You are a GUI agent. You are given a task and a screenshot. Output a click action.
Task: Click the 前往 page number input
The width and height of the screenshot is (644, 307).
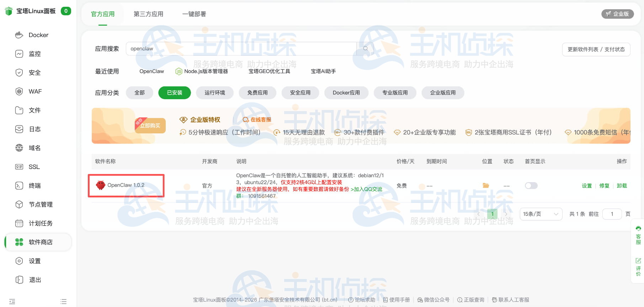(612, 214)
